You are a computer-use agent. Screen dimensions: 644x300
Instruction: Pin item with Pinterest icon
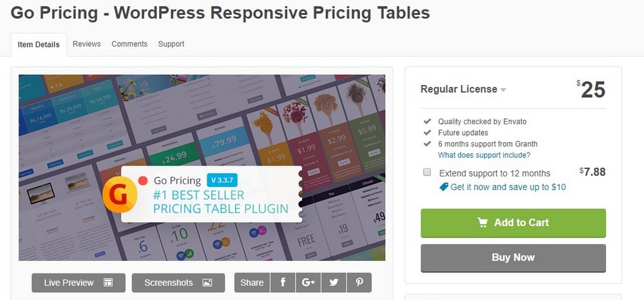tap(359, 283)
